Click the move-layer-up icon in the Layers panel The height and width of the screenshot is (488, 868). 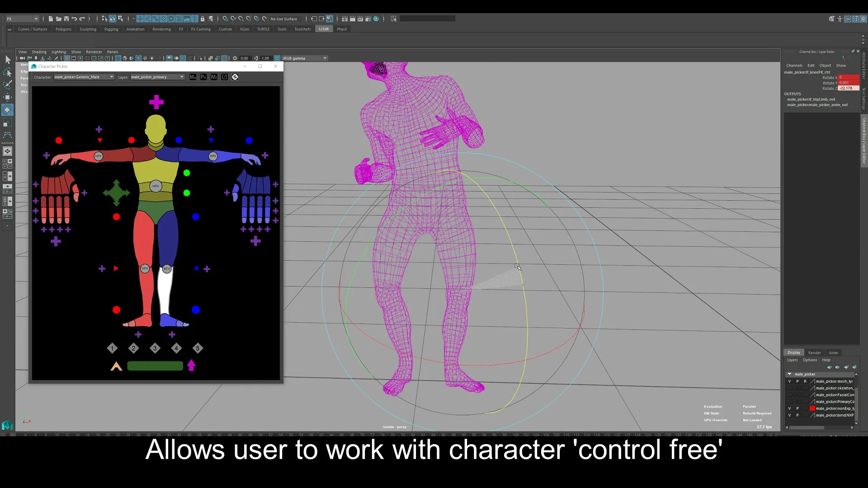click(830, 367)
